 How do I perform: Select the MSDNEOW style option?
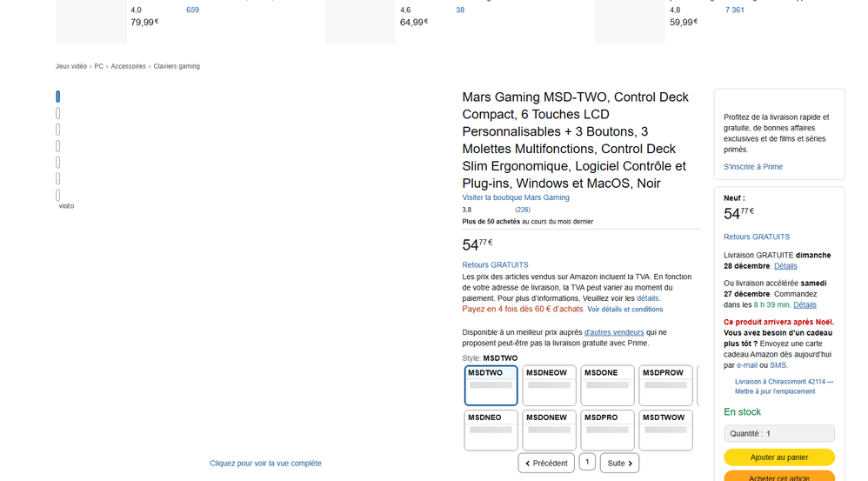(x=549, y=385)
